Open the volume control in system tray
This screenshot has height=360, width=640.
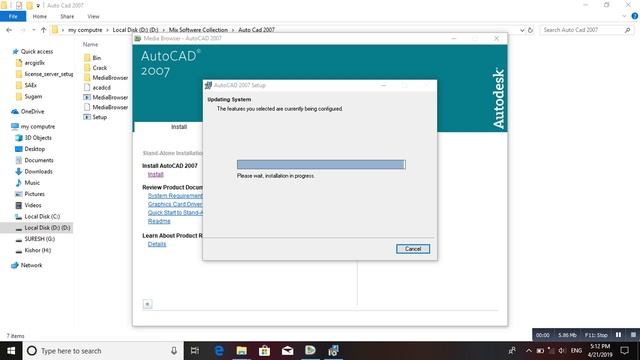(x=562, y=351)
